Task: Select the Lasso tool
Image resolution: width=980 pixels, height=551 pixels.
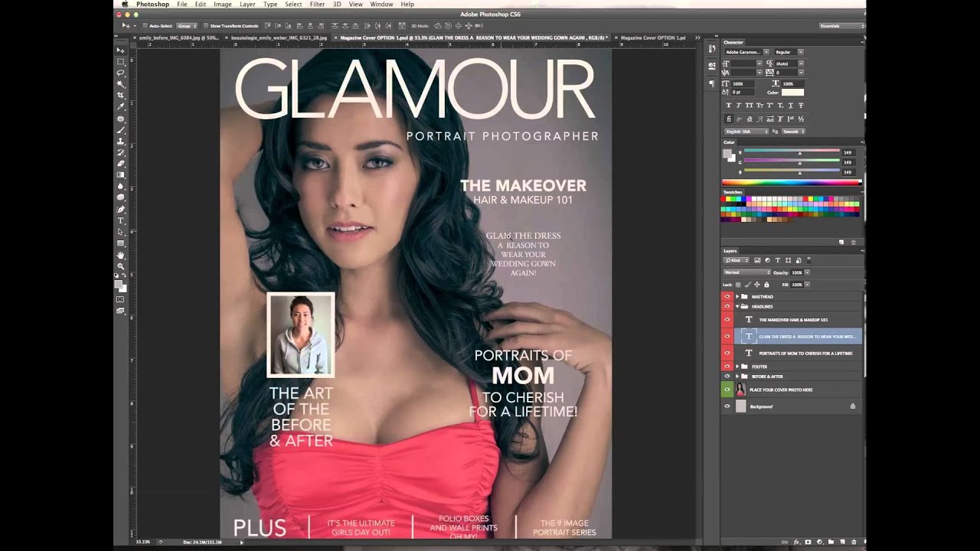Action: [121, 73]
